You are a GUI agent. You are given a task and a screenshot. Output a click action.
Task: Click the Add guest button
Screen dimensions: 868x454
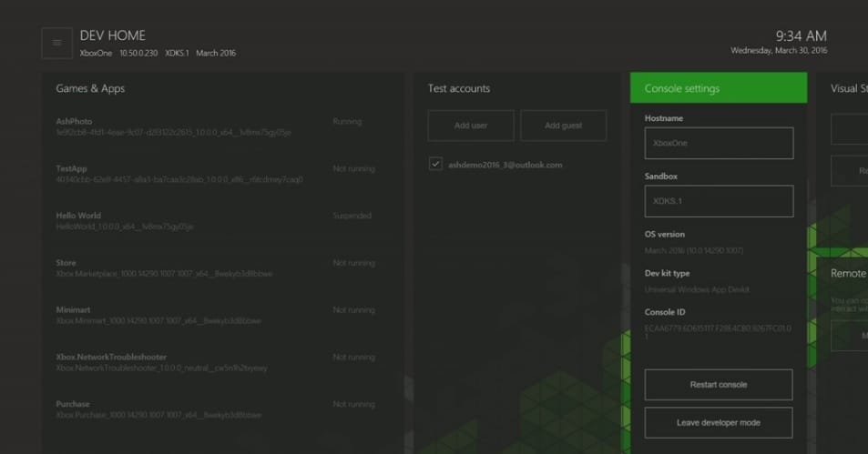563,126
